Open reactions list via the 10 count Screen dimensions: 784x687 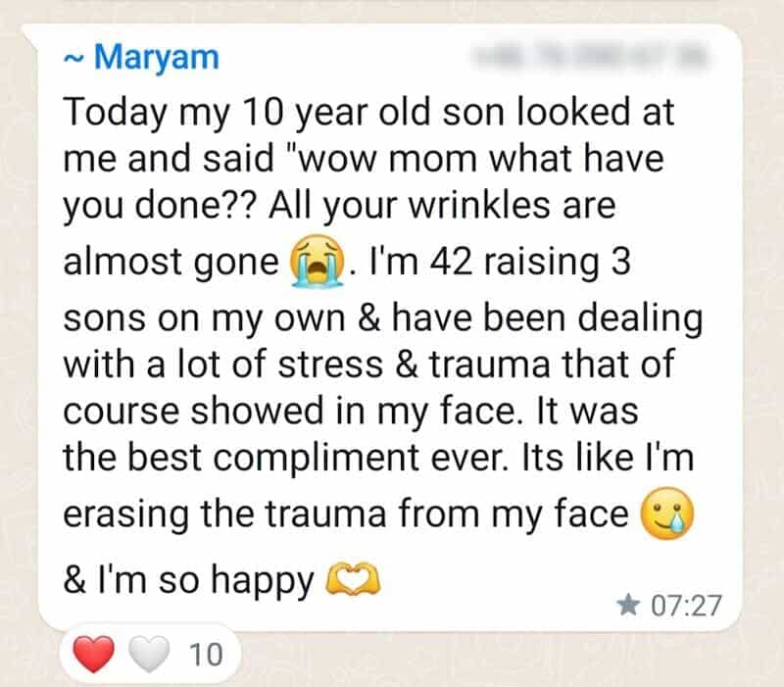pos(205,654)
